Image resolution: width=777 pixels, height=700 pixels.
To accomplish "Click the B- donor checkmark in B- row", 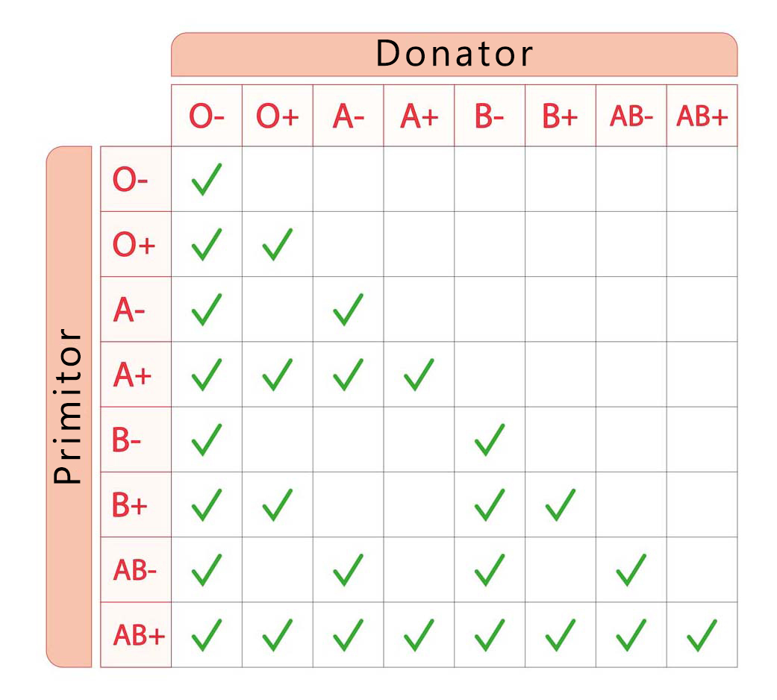I will point(490,440).
